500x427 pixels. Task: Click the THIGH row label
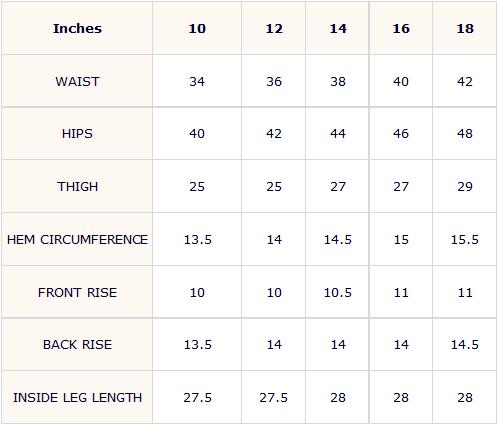click(77, 186)
